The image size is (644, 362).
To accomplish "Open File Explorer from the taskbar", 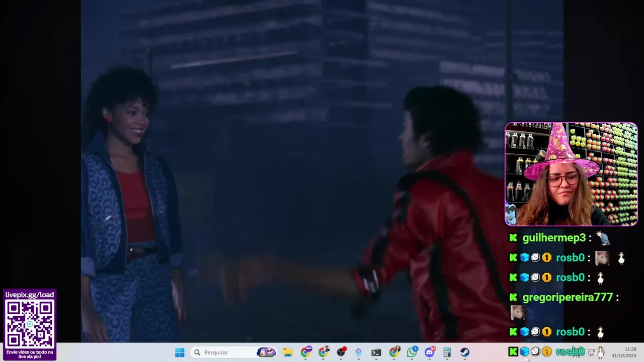I will point(288,352).
